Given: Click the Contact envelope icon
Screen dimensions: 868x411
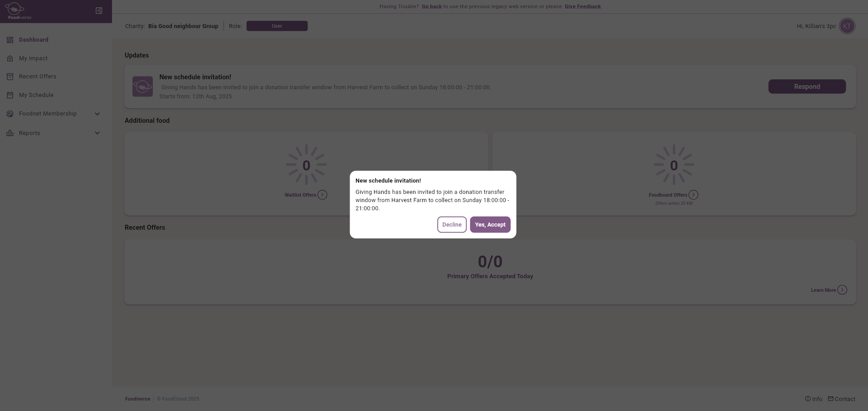Looking at the screenshot, I should (x=830, y=399).
